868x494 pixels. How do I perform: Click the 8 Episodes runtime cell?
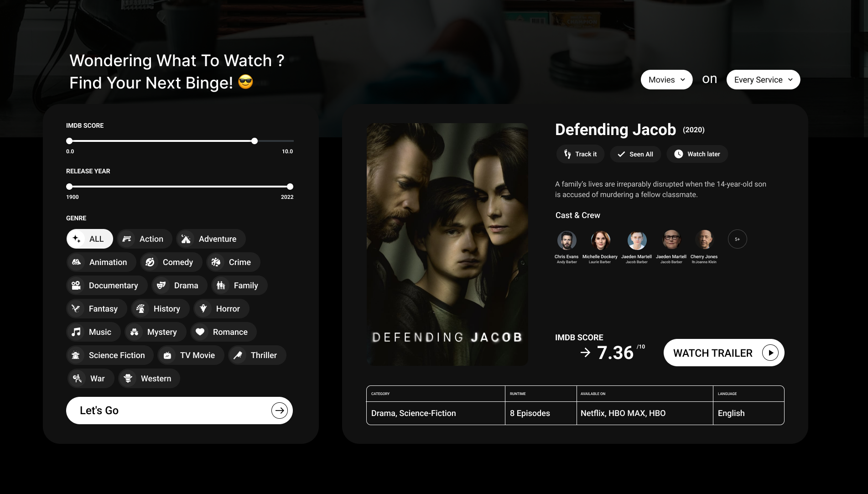541,413
